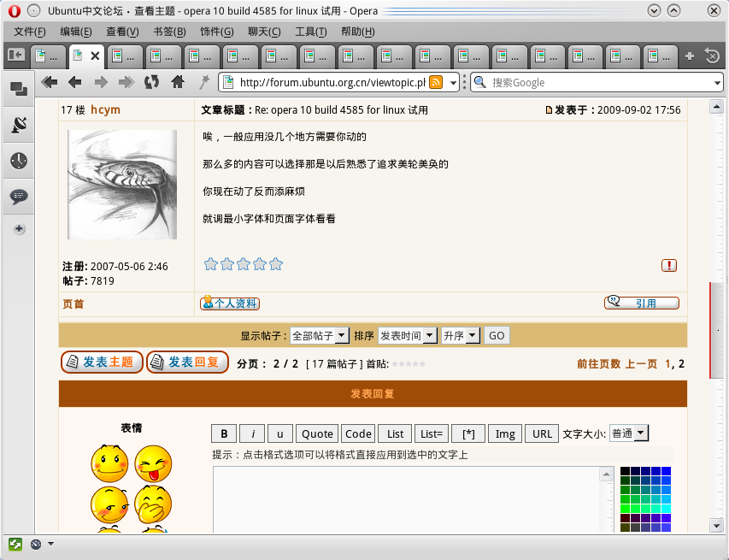Open the 升序 order dropdown
The width and height of the screenshot is (729, 560).
(461, 335)
